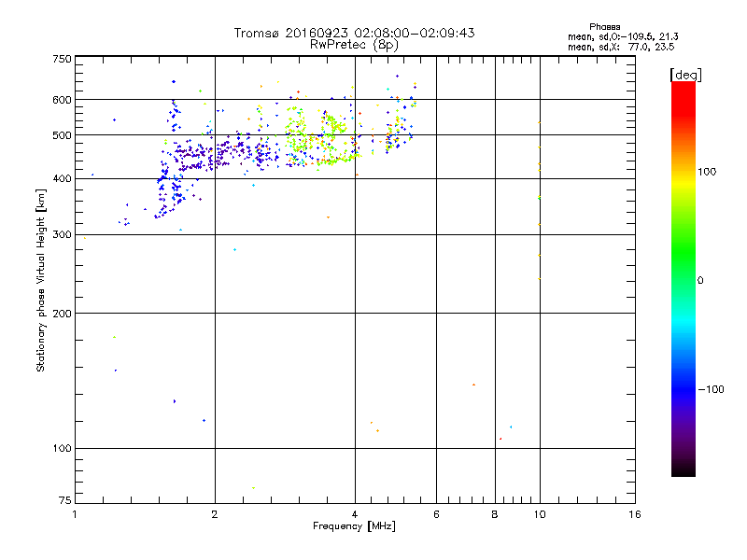The height and width of the screenshot is (560, 747).
Task: Click the cyan data point just below 300 km
Action: pos(235,250)
